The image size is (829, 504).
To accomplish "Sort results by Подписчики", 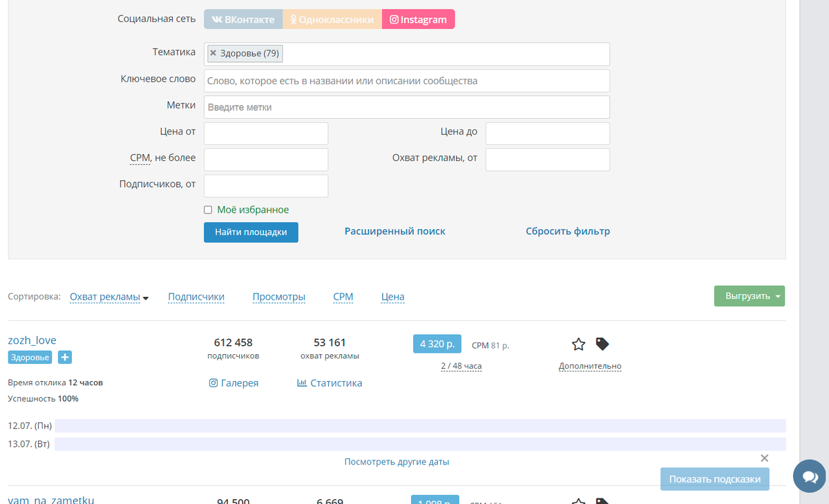I will (196, 297).
